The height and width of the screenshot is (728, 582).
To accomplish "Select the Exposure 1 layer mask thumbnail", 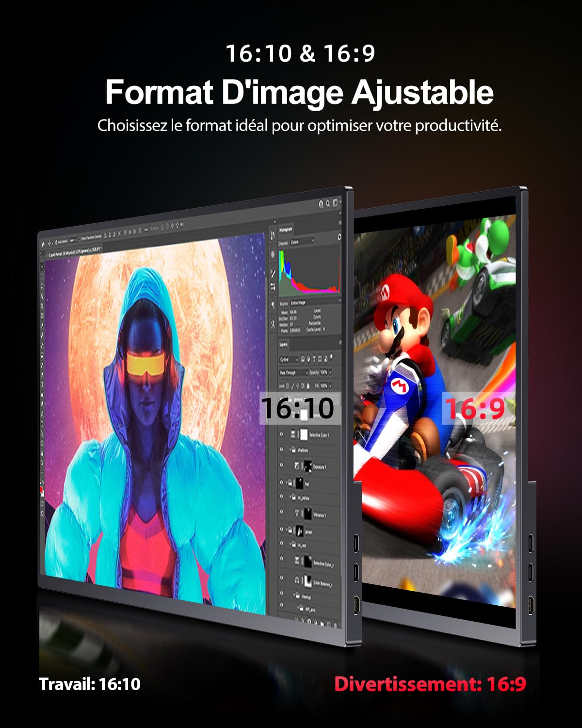I will pos(307,466).
